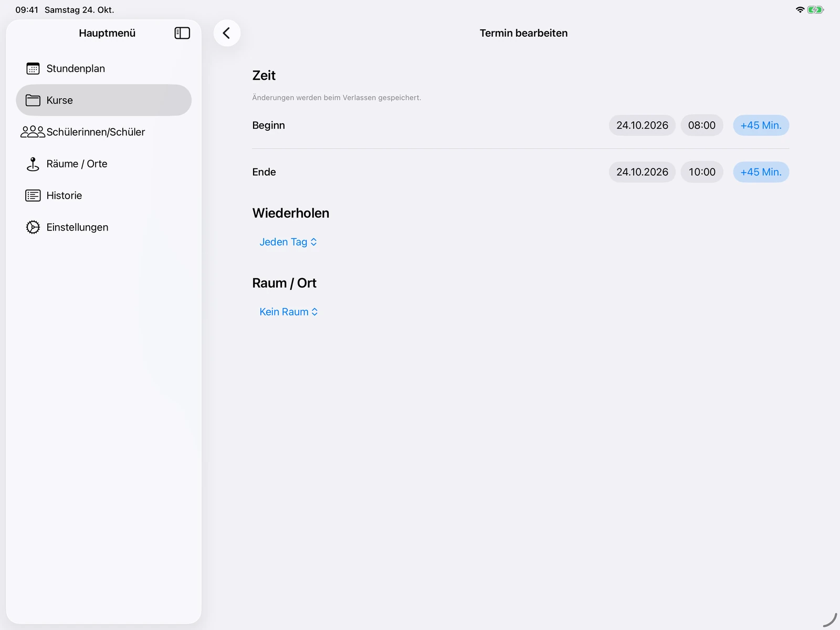Viewport: 840px width, 630px height.
Task: Change the Ende date 24.10.2026
Action: point(642,172)
